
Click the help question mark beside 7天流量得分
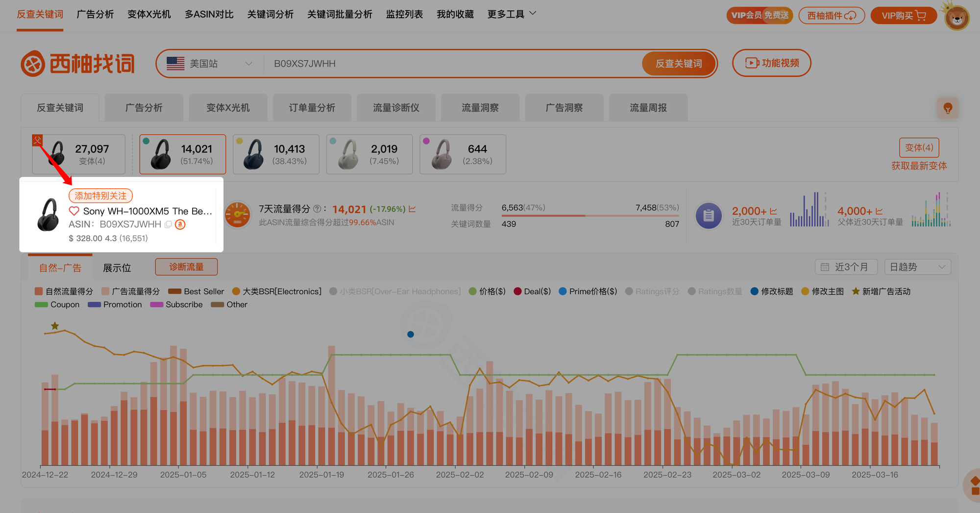[x=317, y=209]
